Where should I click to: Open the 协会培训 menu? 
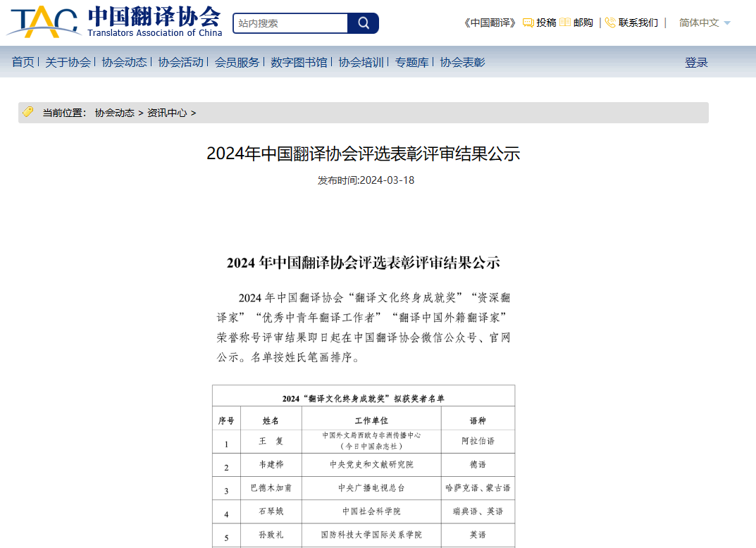click(361, 62)
